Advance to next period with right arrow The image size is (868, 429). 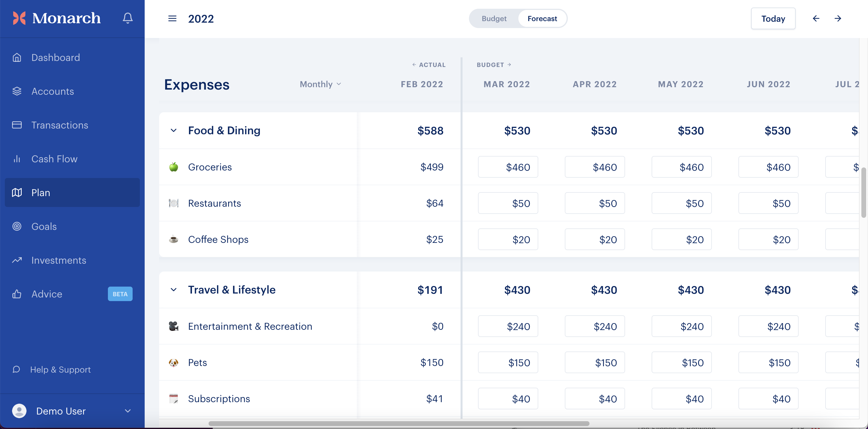click(838, 18)
